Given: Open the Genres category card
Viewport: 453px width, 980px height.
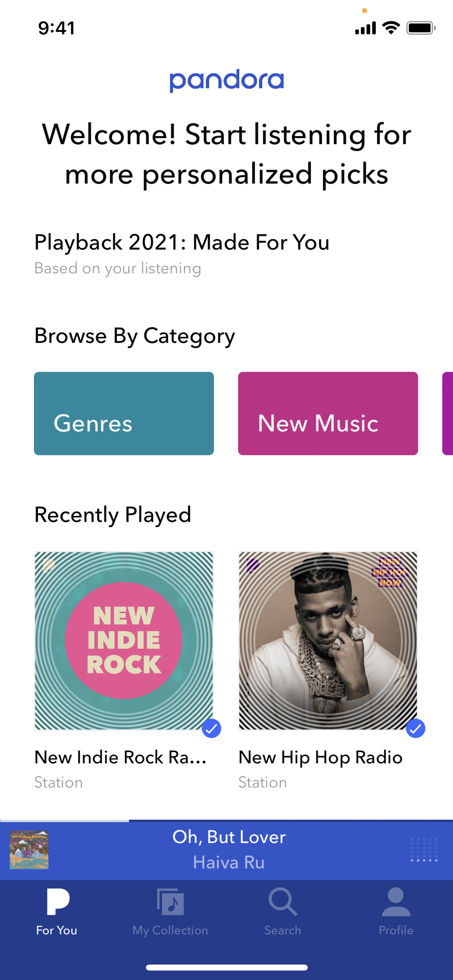Looking at the screenshot, I should point(124,413).
